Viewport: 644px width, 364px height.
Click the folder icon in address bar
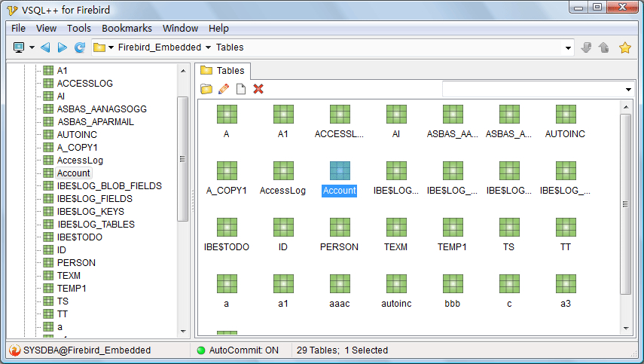(x=99, y=47)
